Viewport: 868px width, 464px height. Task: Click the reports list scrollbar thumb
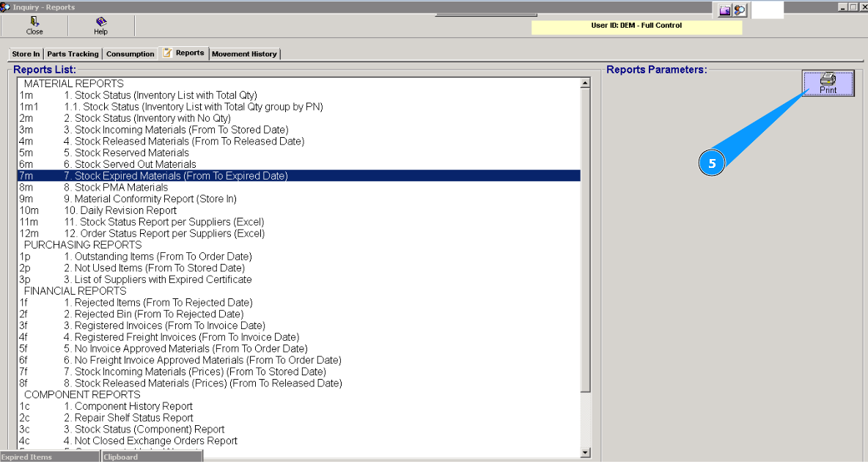[x=585, y=240]
